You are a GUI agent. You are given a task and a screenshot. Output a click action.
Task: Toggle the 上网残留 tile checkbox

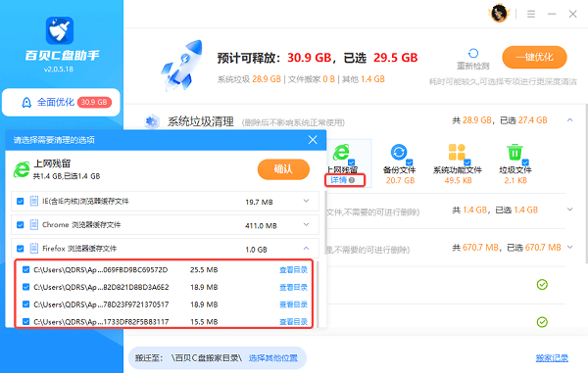351,163
